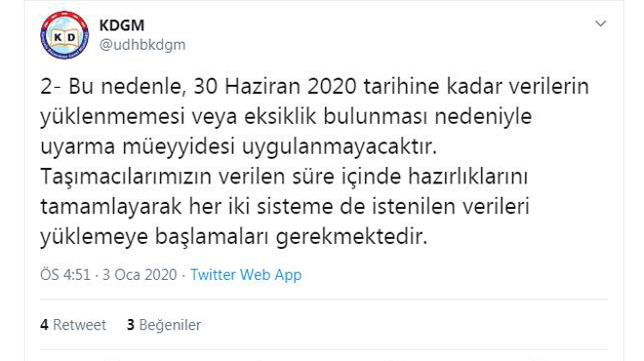Click the word yüklenmemesi in tweet text
This screenshot has height=361, width=644.
[112, 117]
